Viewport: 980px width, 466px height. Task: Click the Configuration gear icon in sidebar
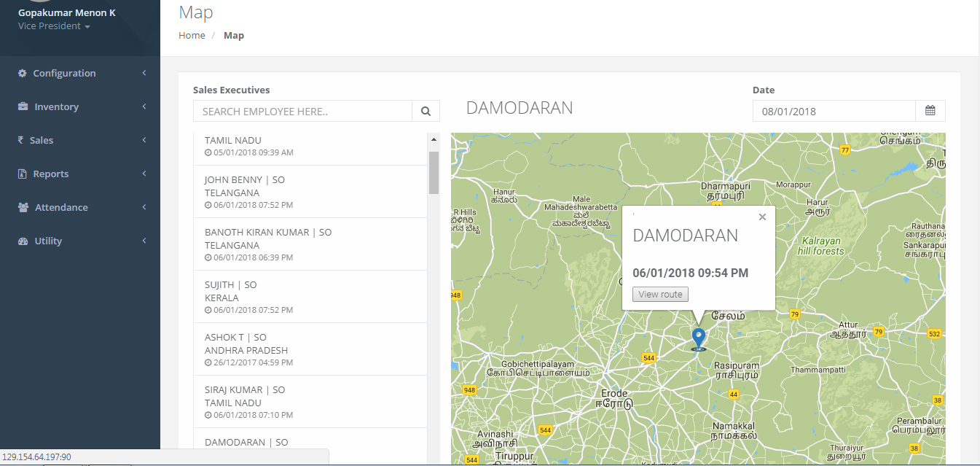[23, 73]
